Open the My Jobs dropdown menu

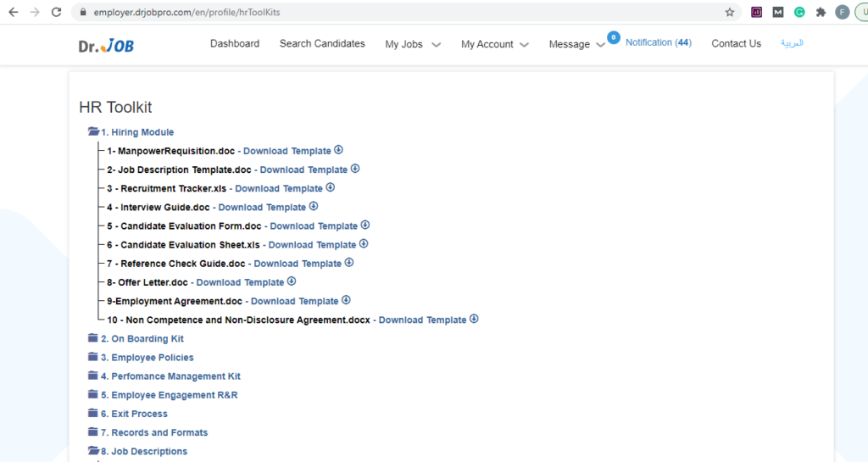coord(413,44)
